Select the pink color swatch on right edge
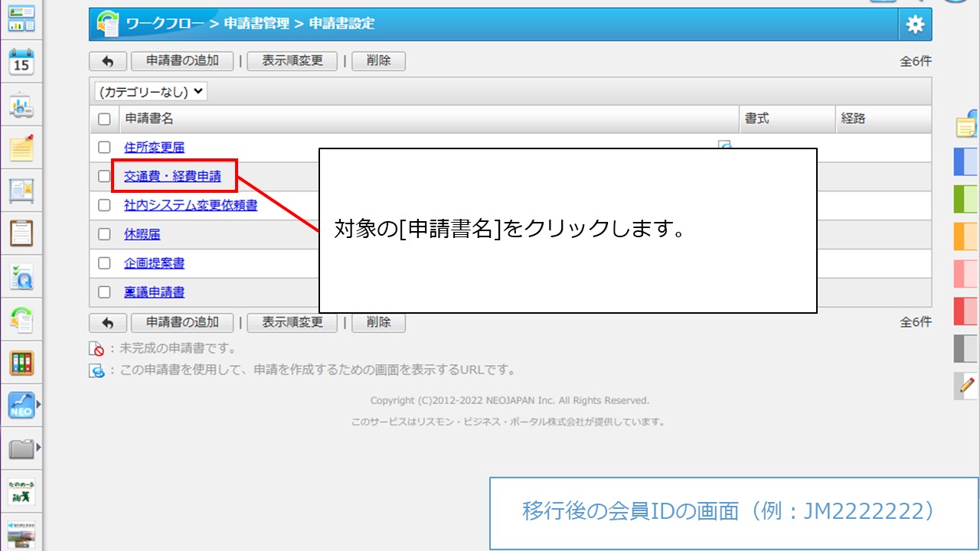Image resolution: width=980 pixels, height=551 pixels. [967, 274]
